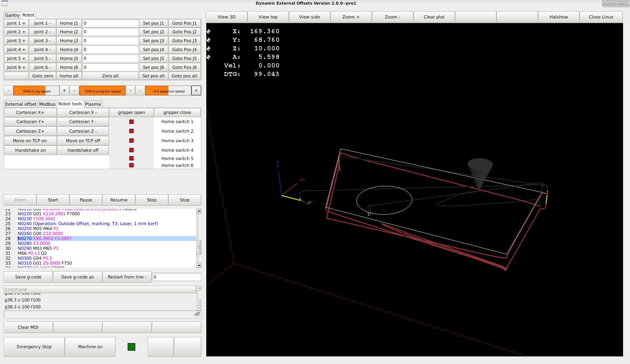Click the X axis home indicator icon
Image resolution: width=630 pixels, height=364 pixels.
click(x=208, y=32)
